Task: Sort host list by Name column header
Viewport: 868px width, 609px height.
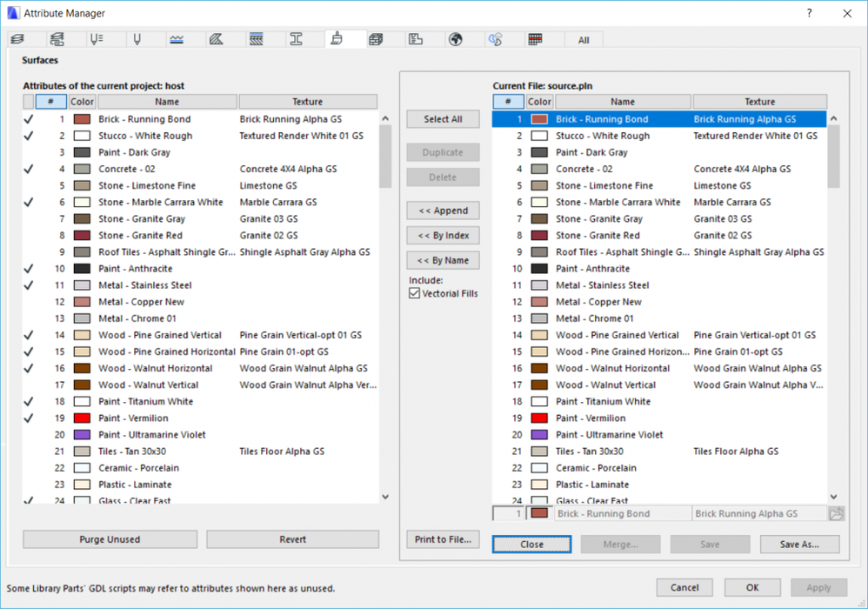Action: 167,102
